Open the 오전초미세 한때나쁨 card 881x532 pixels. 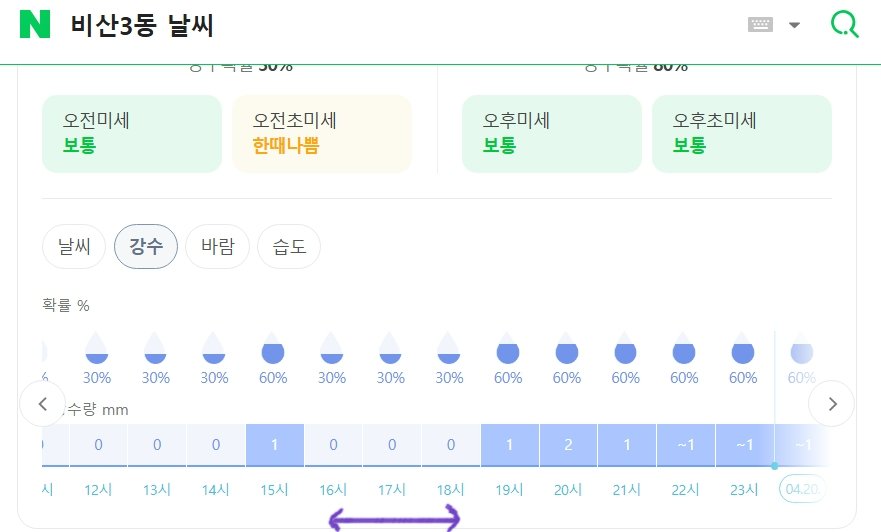(x=322, y=134)
